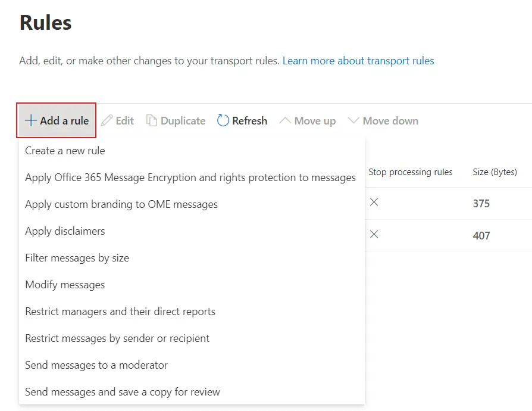The height and width of the screenshot is (411, 532).
Task: Click the Move down chevron icon
Action: pyautogui.click(x=355, y=120)
